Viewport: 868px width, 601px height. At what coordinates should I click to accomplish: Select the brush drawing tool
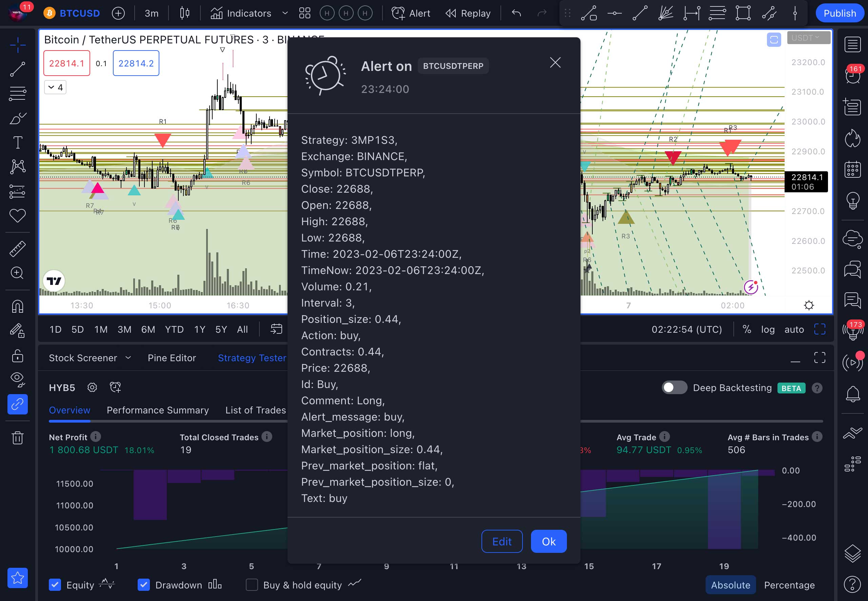[18, 118]
